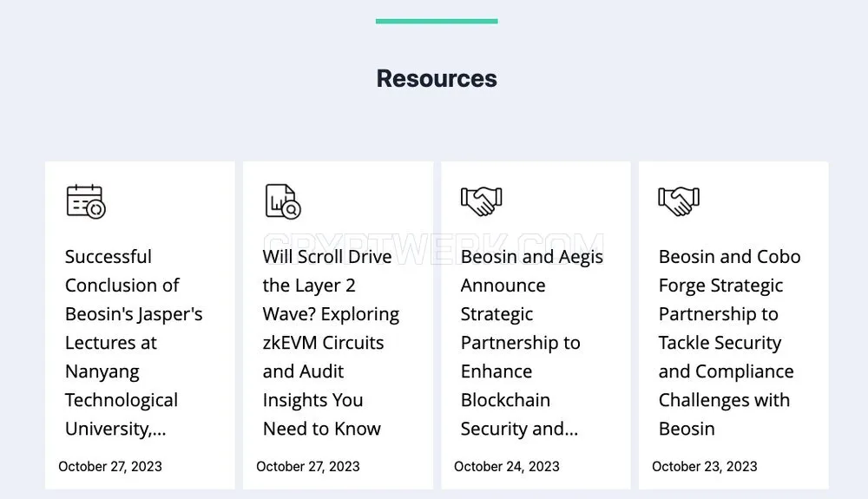Viewport: 868px width, 499px height.
Task: Click 'Forge Strategic' text on Cobo card
Action: [x=720, y=286]
